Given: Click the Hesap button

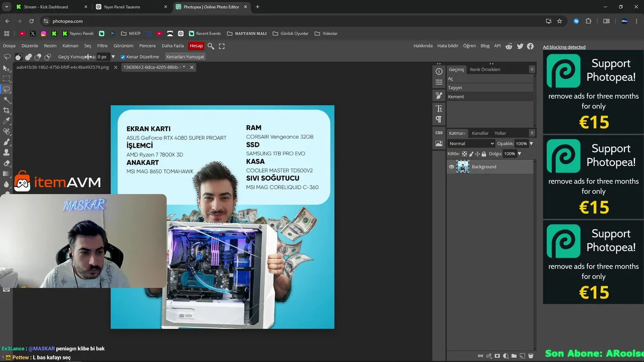Looking at the screenshot, I should coord(196,46).
